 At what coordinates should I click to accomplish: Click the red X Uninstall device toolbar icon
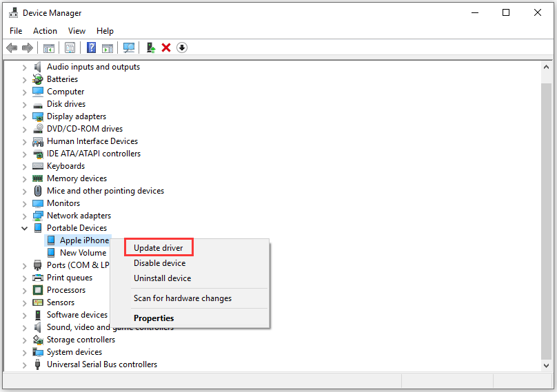pos(166,48)
